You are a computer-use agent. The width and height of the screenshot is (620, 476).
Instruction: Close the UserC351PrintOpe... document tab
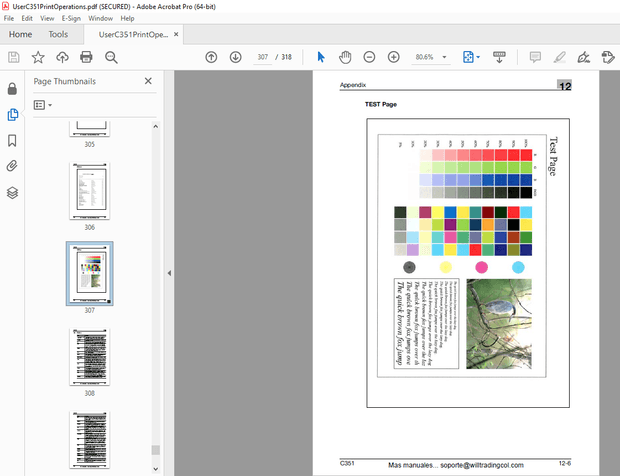click(176, 34)
